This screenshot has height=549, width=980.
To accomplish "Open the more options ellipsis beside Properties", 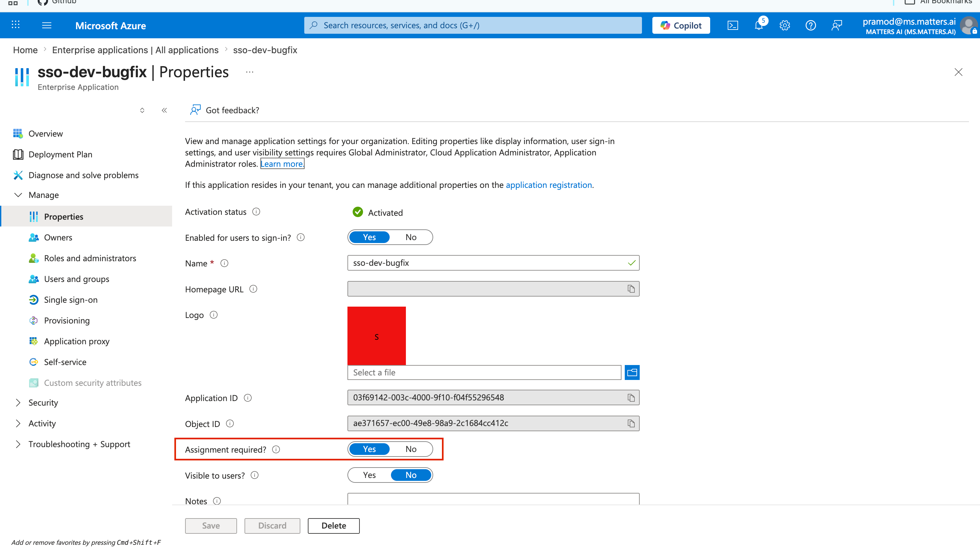I will [250, 72].
